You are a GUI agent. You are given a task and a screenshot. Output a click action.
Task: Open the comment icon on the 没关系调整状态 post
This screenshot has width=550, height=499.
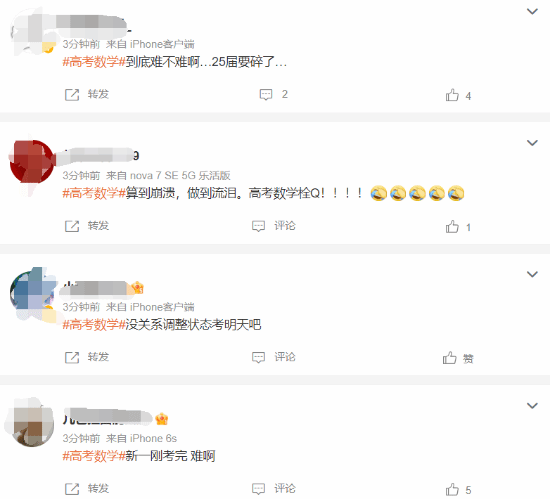[259, 357]
